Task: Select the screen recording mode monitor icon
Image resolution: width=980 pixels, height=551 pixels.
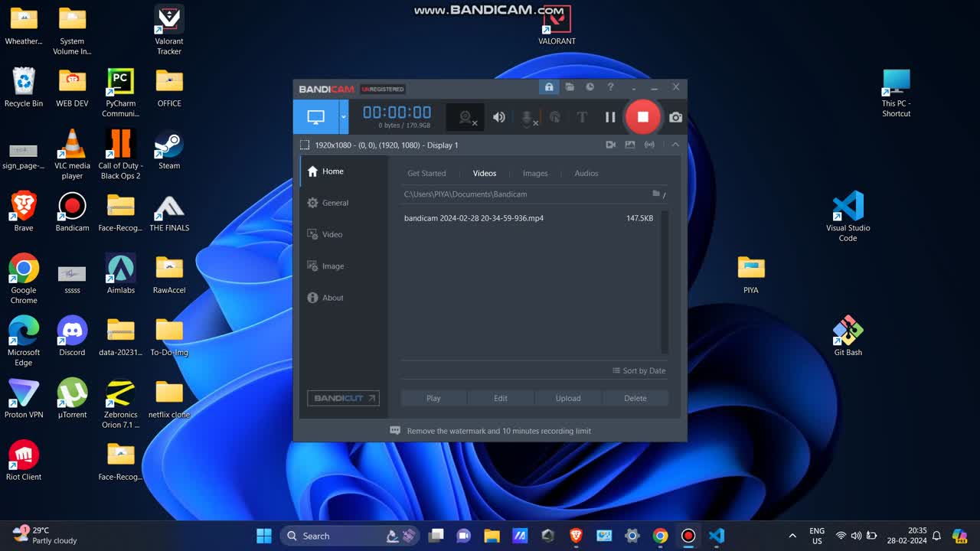Action: click(316, 117)
